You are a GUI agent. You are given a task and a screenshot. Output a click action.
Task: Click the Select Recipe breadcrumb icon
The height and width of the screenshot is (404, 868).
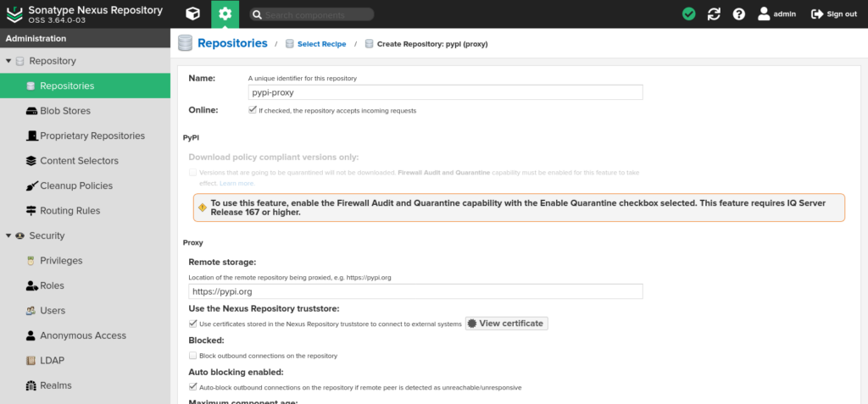pyautogui.click(x=290, y=44)
